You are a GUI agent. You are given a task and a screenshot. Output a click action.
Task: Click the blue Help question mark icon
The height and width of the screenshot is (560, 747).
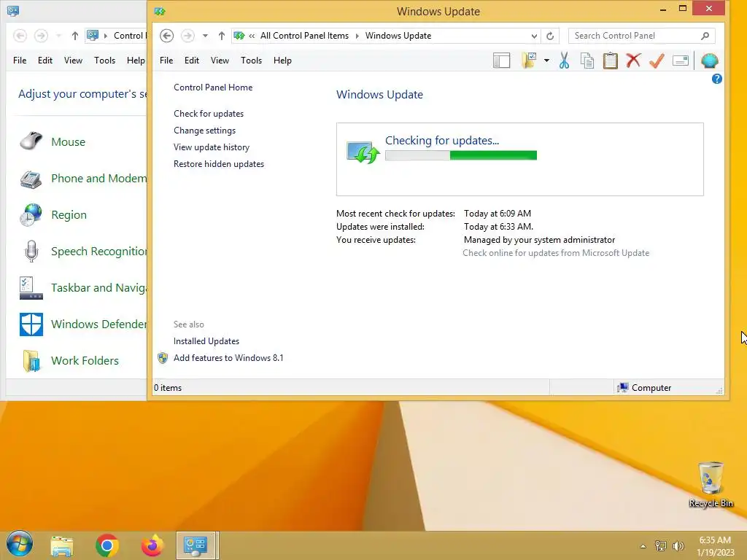coord(716,79)
